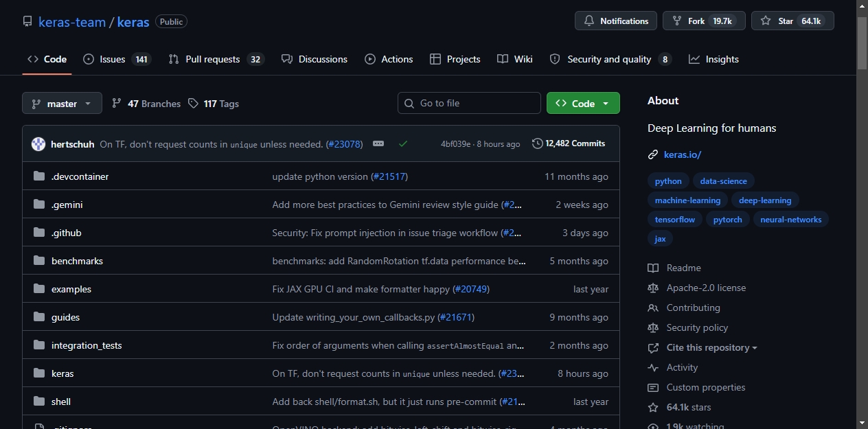Viewport: 868px width, 429px height.
Task: Click the Notifications bell button
Action: 616,21
